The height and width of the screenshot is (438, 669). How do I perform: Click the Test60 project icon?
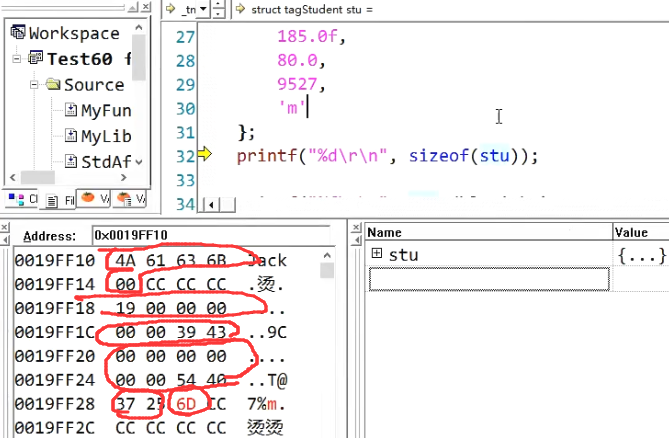pyautogui.click(x=35, y=59)
